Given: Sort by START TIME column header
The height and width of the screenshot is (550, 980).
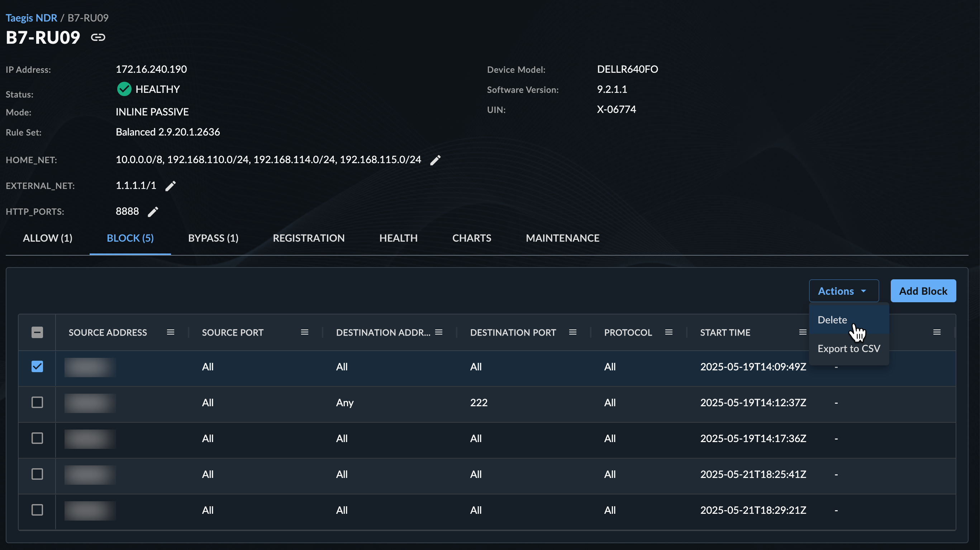Looking at the screenshot, I should (725, 332).
